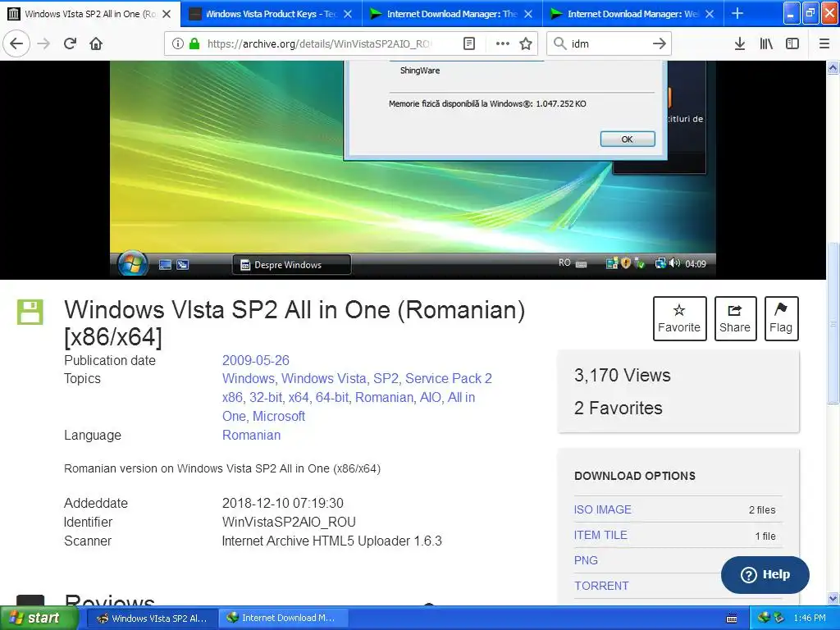The image size is (840, 630).
Task: Click the green padlock security icon
Action: tap(194, 43)
